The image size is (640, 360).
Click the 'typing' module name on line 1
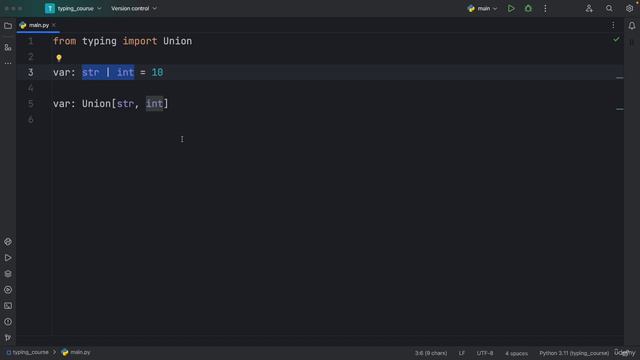click(99, 41)
